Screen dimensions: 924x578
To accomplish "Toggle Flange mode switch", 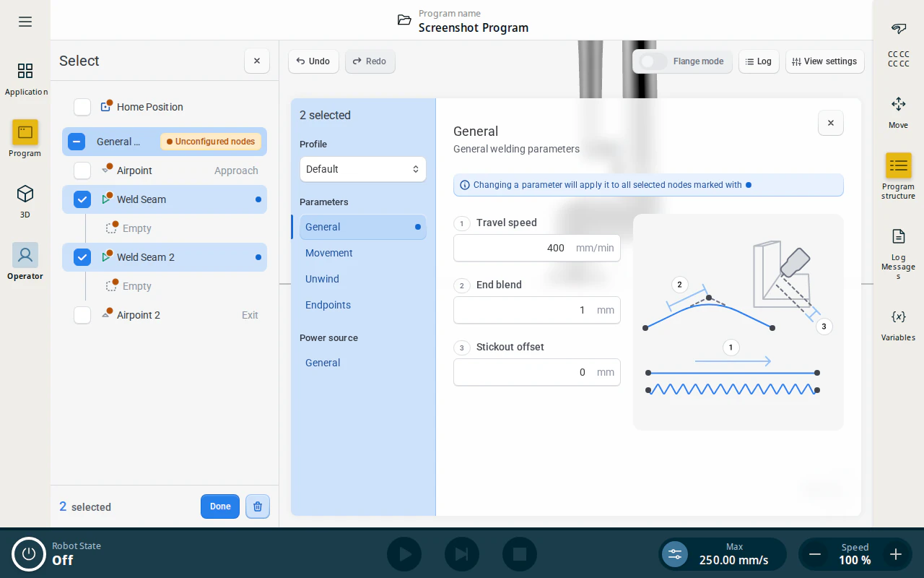I will click(653, 61).
